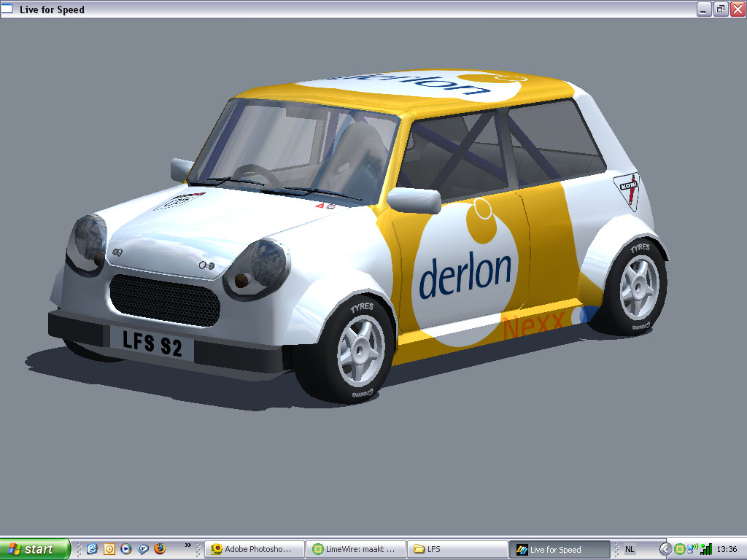Screen dimensions: 747x560
Task: Click the green signal strength tray icon
Action: [706, 549]
